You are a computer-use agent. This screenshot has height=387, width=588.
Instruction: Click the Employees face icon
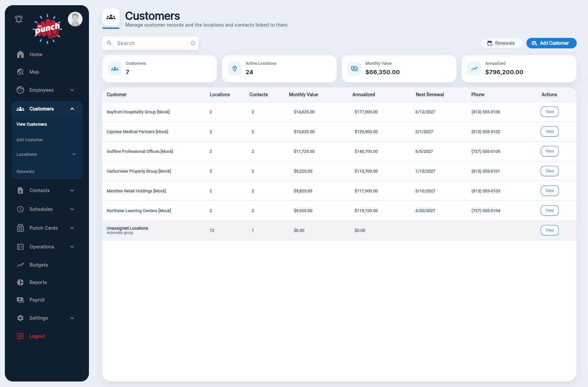[x=20, y=90]
